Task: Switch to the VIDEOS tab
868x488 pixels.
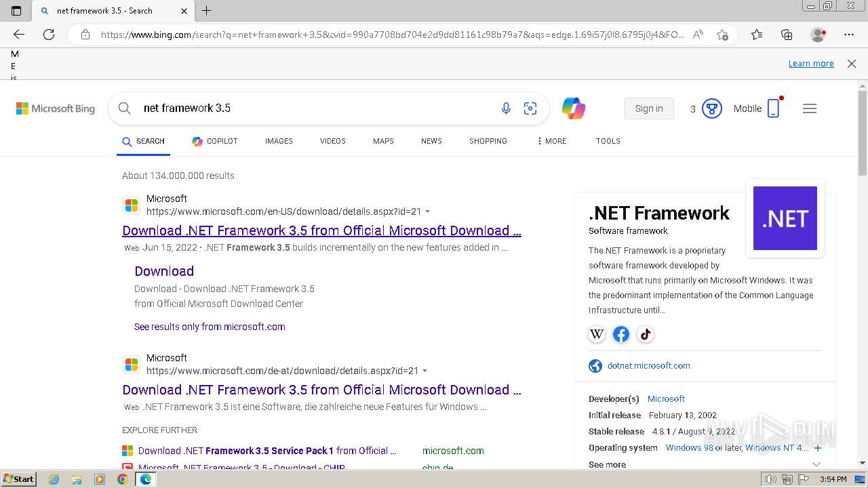Action: [333, 141]
